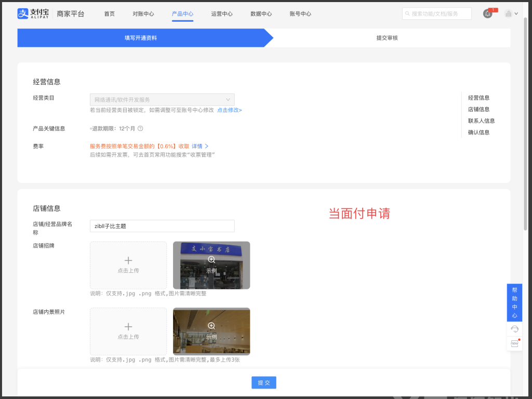The height and width of the screenshot is (399, 532).
Task: Click the blue 提交 submit button
Action: click(x=263, y=382)
